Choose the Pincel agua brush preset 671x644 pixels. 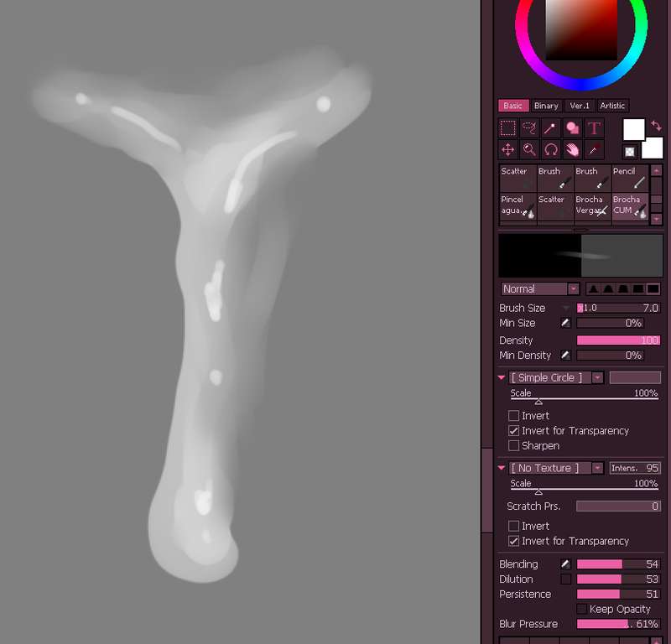pyautogui.click(x=518, y=206)
